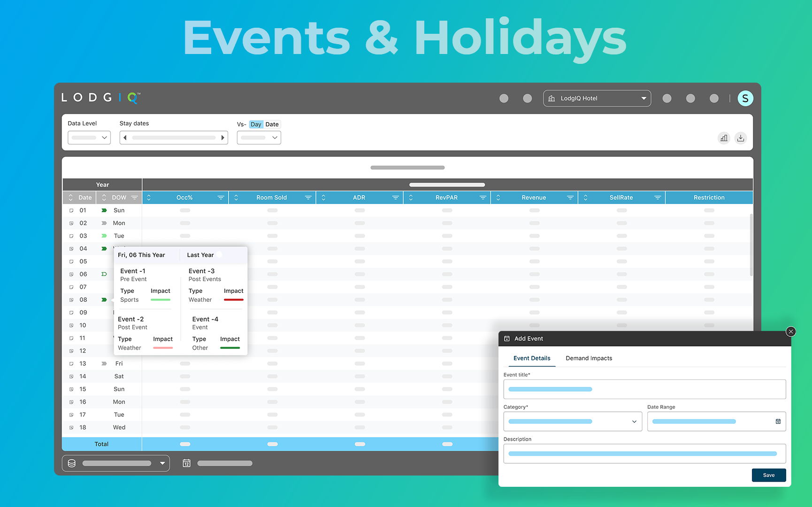Go to next stay dates with the right arrow
This screenshot has height=507, width=812.
point(222,138)
